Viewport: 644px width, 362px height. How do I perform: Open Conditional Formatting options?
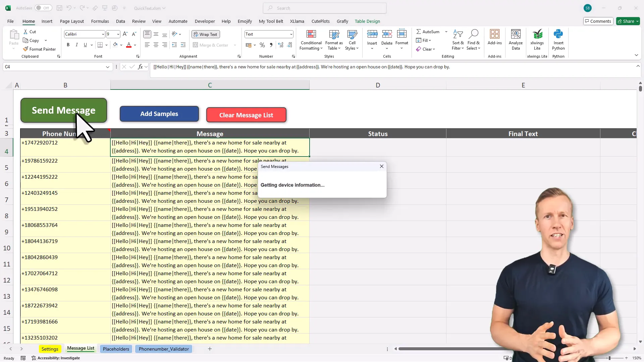(311, 40)
